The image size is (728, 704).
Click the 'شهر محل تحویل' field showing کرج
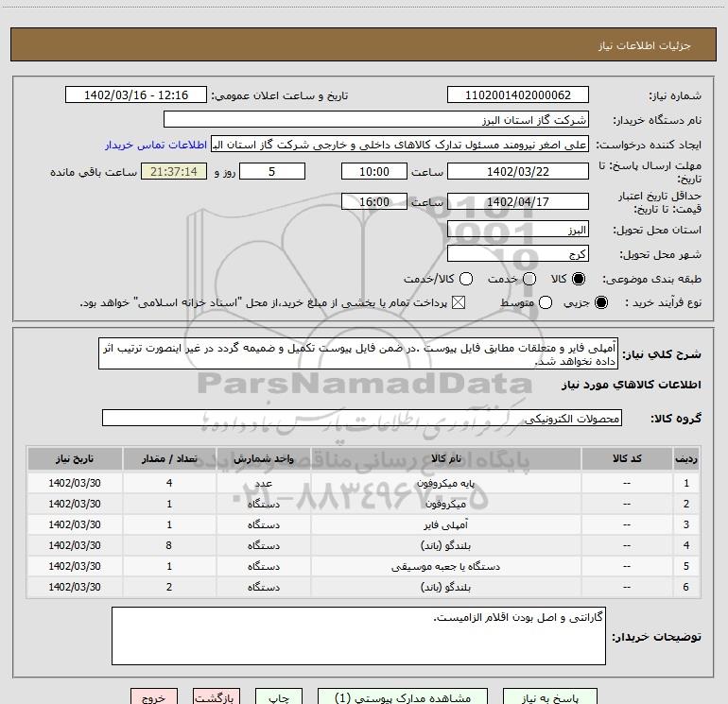point(517,254)
